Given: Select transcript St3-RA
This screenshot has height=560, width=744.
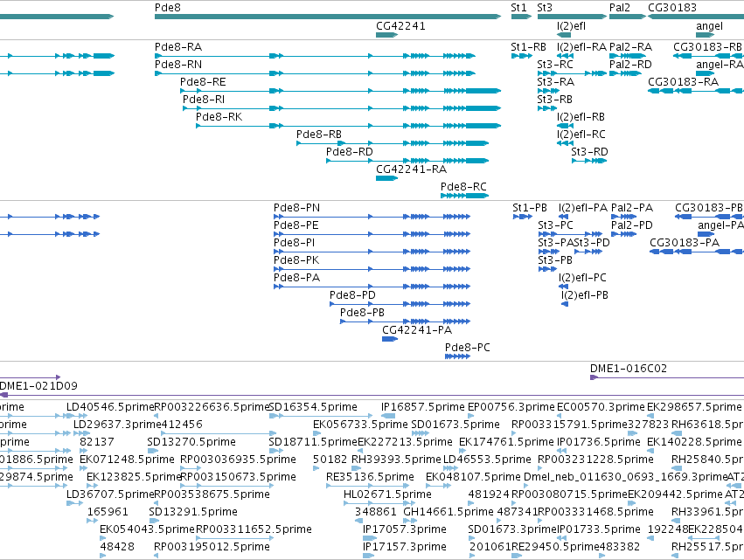Looking at the screenshot, I should tap(548, 91).
